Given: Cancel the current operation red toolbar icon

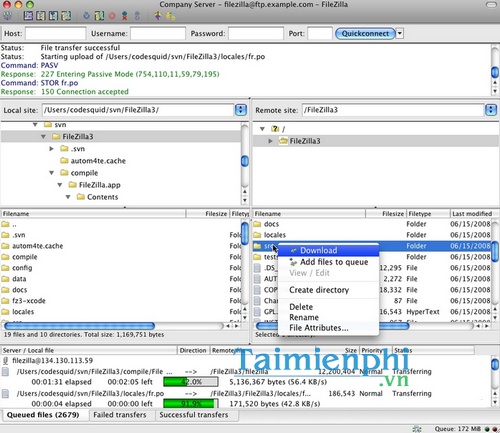Looking at the screenshot, I should (112, 16).
